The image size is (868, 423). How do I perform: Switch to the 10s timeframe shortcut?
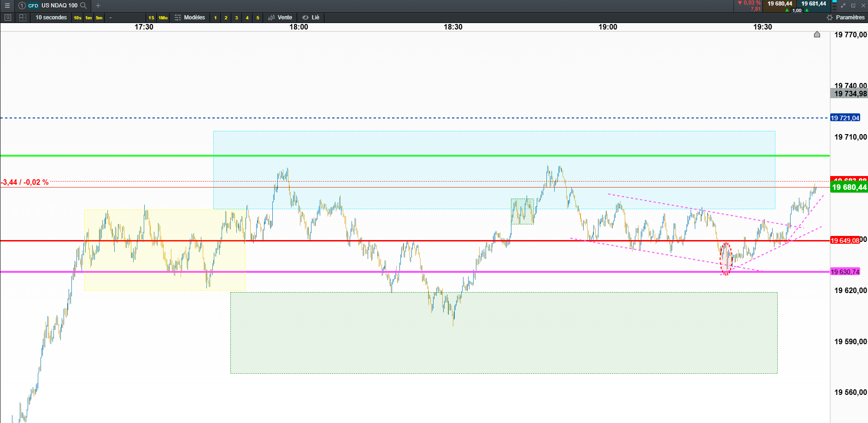click(77, 18)
